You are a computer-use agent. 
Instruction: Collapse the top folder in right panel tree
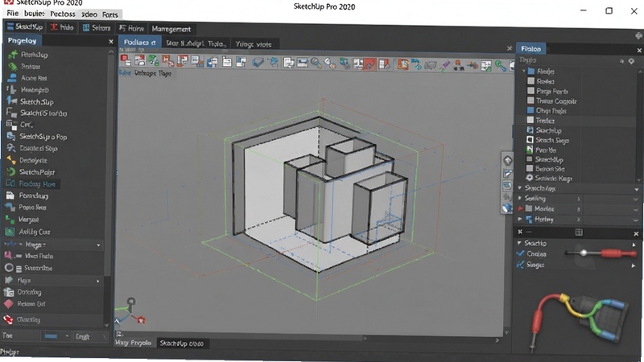524,71
